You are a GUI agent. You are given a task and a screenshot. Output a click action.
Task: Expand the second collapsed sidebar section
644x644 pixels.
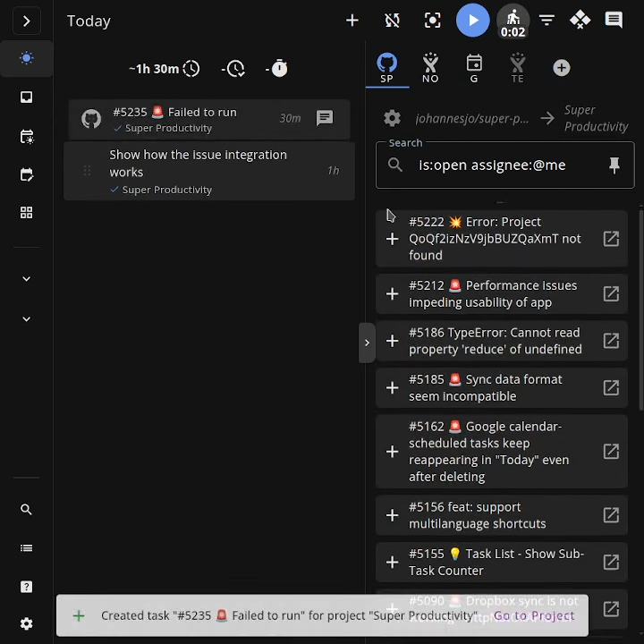coord(26,319)
